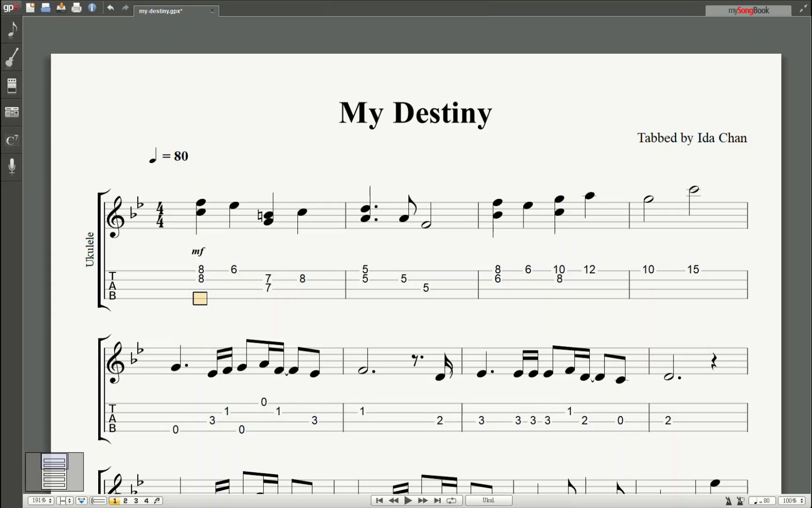Screen dimensions: 812x508
Task: Select the yellow cursor in the tablature
Action: coord(200,298)
